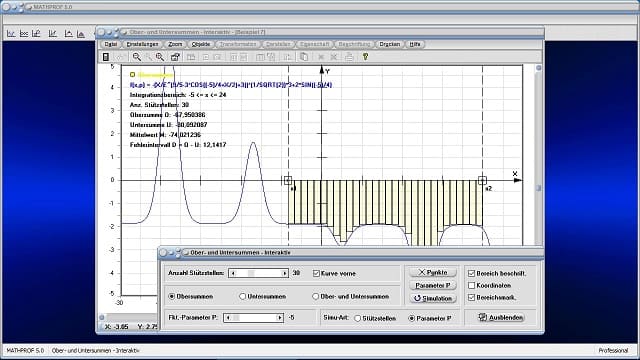Click the zoom in magnifier icon
Viewport: 640px width, 360px height.
tap(160, 57)
